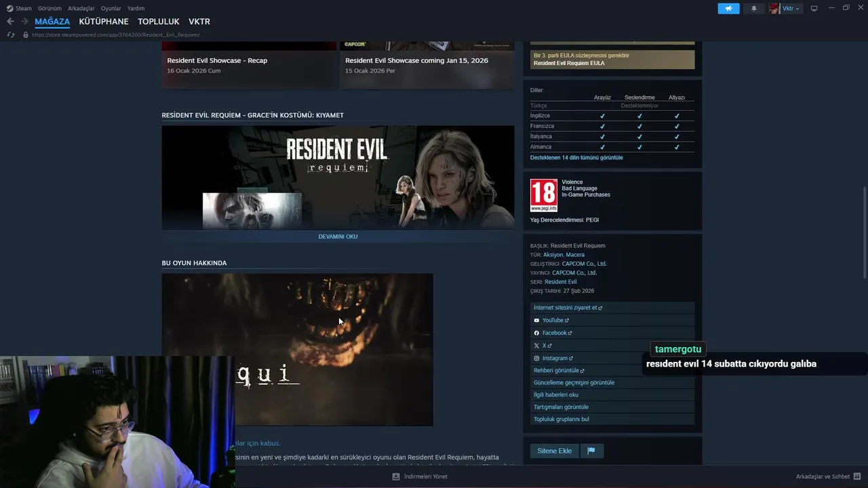This screenshot has height=488, width=868.
Task: Open the Görünüm menu
Action: tap(50, 8)
